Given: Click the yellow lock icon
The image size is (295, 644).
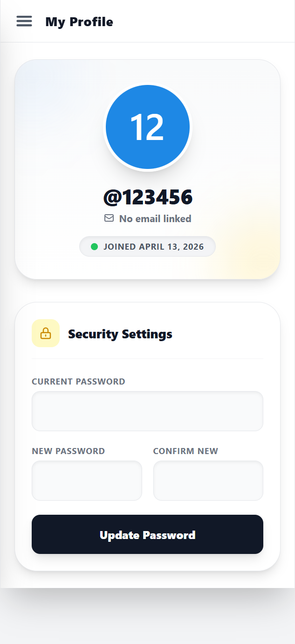Looking at the screenshot, I should 46,333.
